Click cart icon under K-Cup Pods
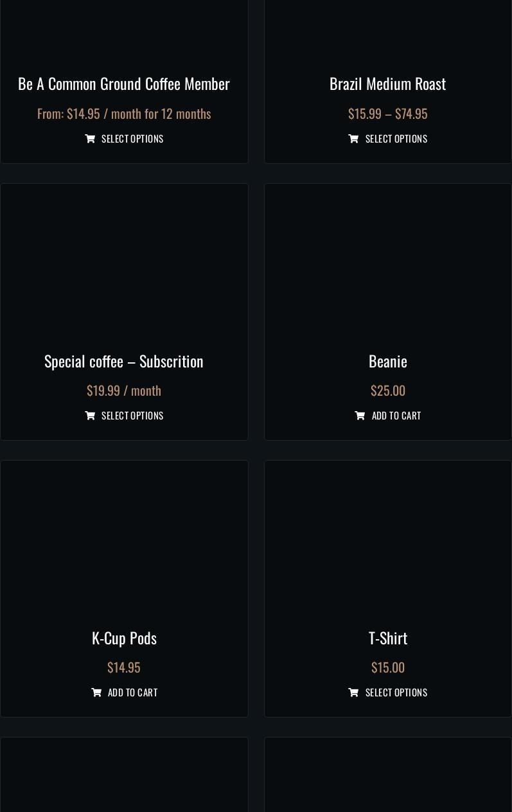 [96, 693]
